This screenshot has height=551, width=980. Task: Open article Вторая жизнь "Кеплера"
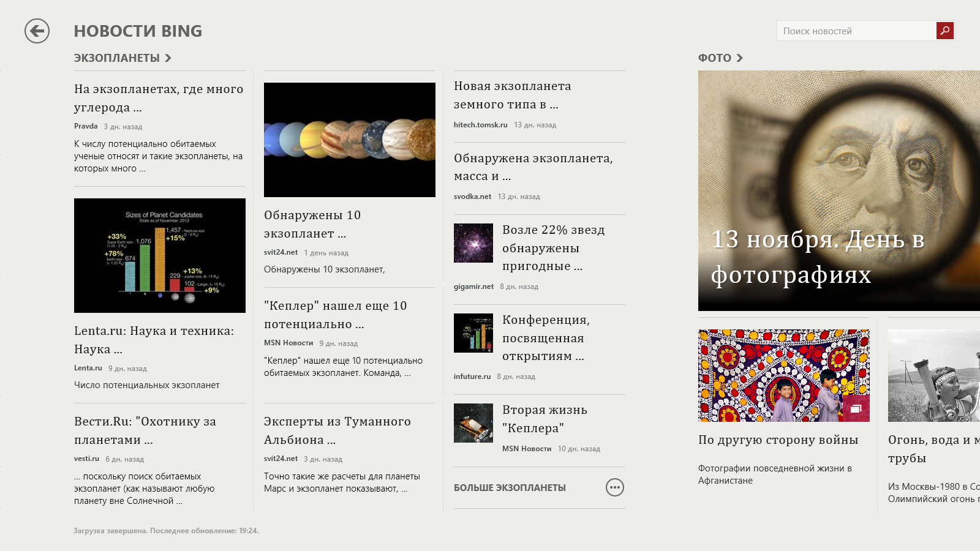(545, 419)
